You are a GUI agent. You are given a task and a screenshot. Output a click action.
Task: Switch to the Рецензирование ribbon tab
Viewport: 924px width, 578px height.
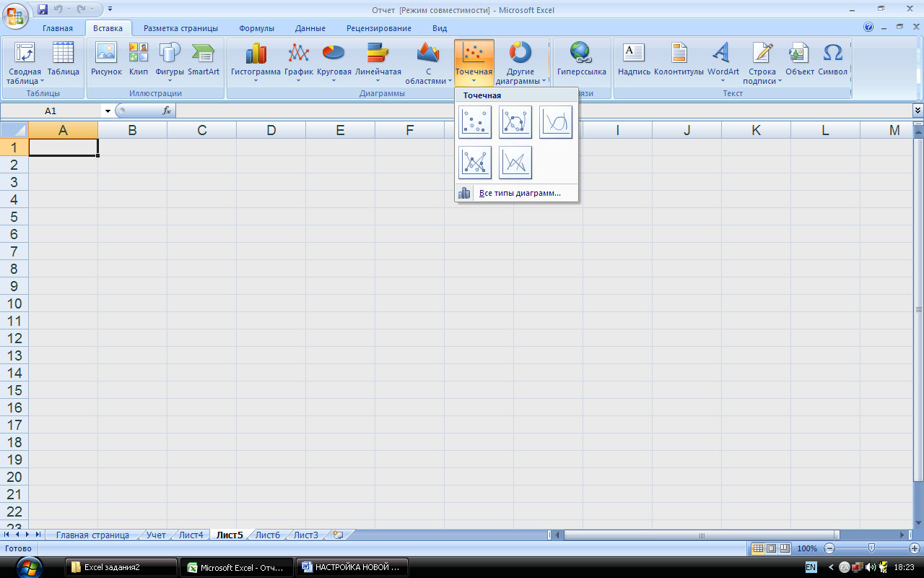pyautogui.click(x=379, y=28)
